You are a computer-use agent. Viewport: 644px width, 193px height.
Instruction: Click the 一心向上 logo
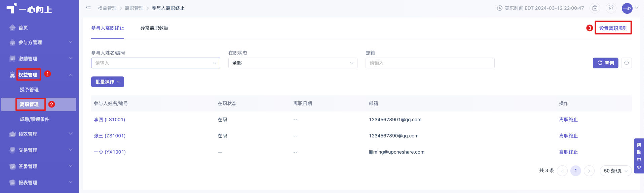tap(29, 9)
